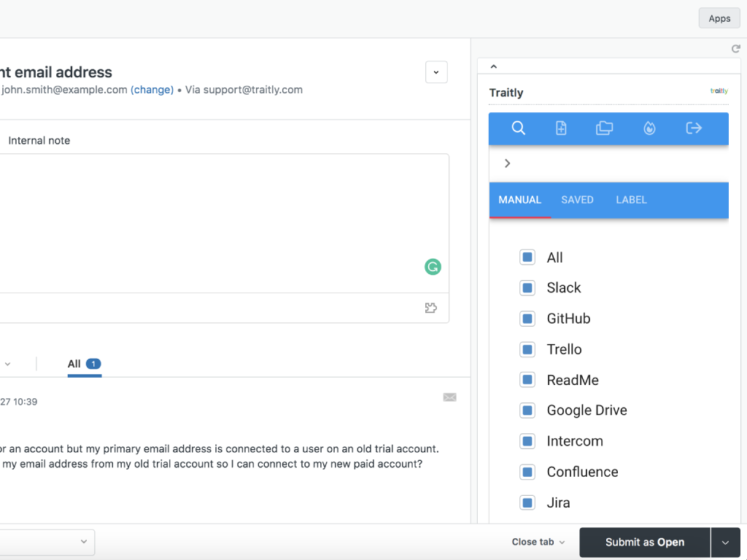Open the folders icon in Traitly toolbar
747x560 pixels.
pos(604,128)
